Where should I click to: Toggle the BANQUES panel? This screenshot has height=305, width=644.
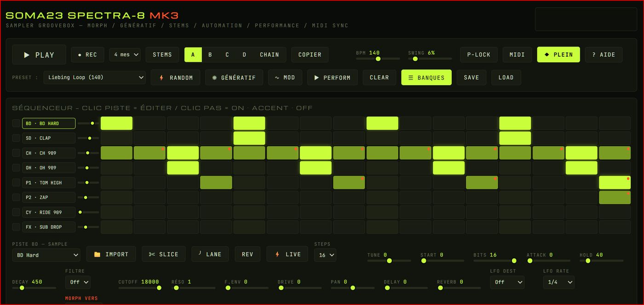[x=426, y=77]
